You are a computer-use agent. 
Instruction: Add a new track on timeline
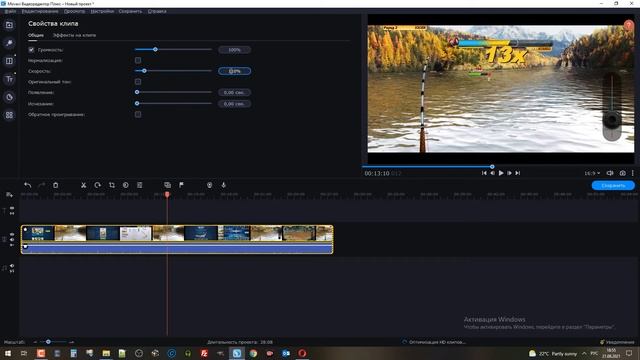click(x=9, y=195)
